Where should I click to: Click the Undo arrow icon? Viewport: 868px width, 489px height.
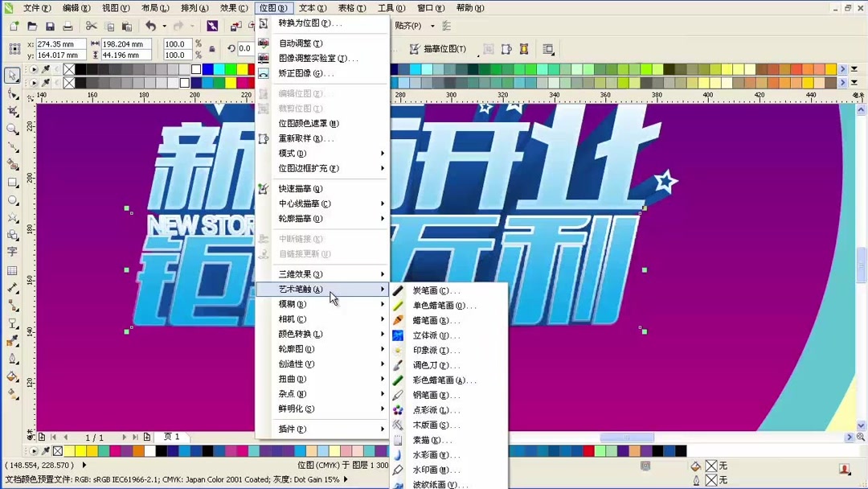151,26
